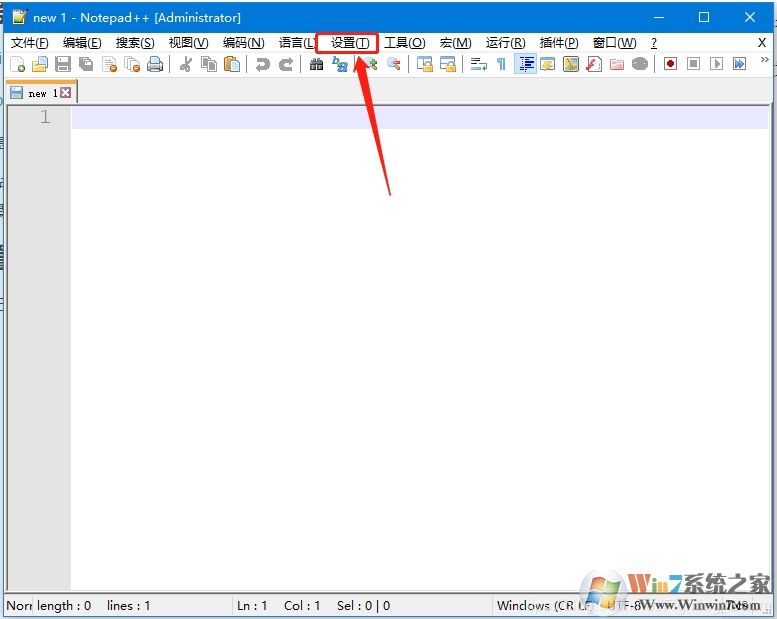Click the "Sel : 0 | 0" status bar entry
Viewport: 777px width, 619px height.
coord(363,606)
